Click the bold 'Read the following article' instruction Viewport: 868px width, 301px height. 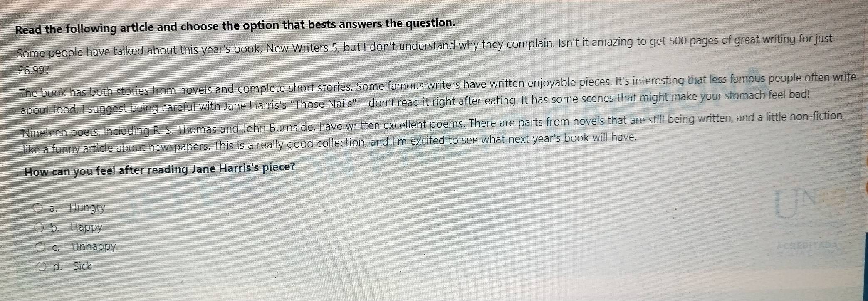(84, 28)
